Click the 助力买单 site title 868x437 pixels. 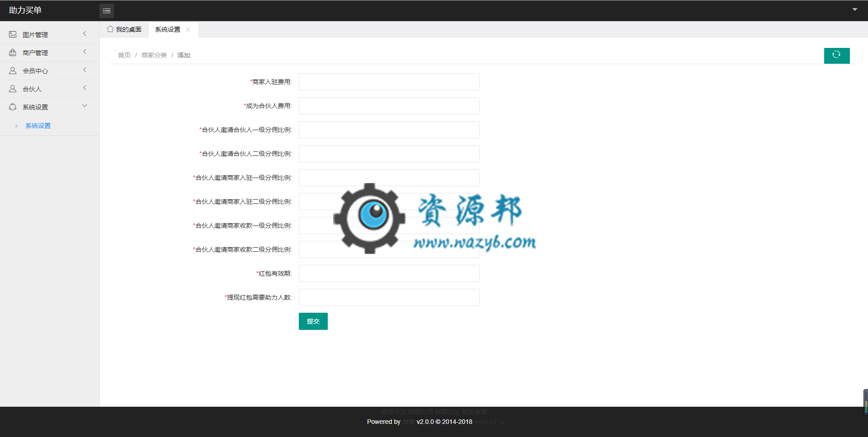point(25,10)
